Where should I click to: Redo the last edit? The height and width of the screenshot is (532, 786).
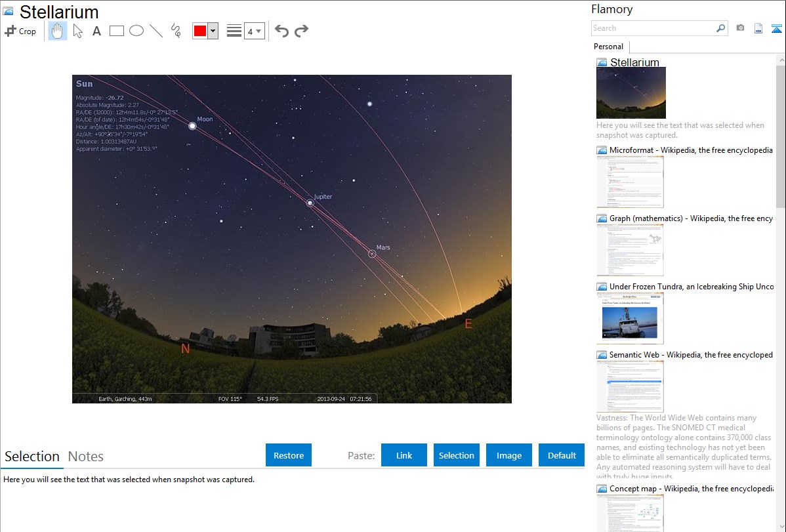pyautogui.click(x=301, y=31)
